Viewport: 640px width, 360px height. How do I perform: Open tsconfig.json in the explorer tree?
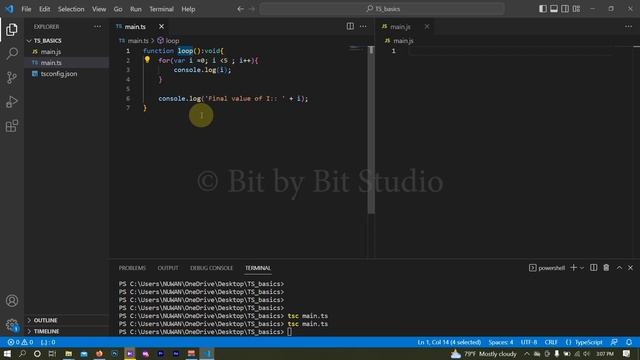pos(59,74)
